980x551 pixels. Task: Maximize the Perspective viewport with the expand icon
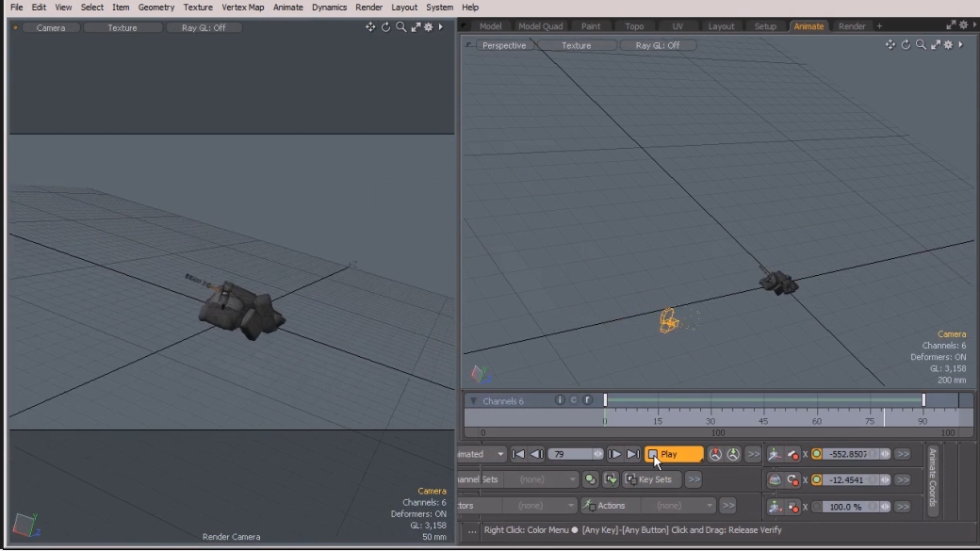[x=936, y=45]
